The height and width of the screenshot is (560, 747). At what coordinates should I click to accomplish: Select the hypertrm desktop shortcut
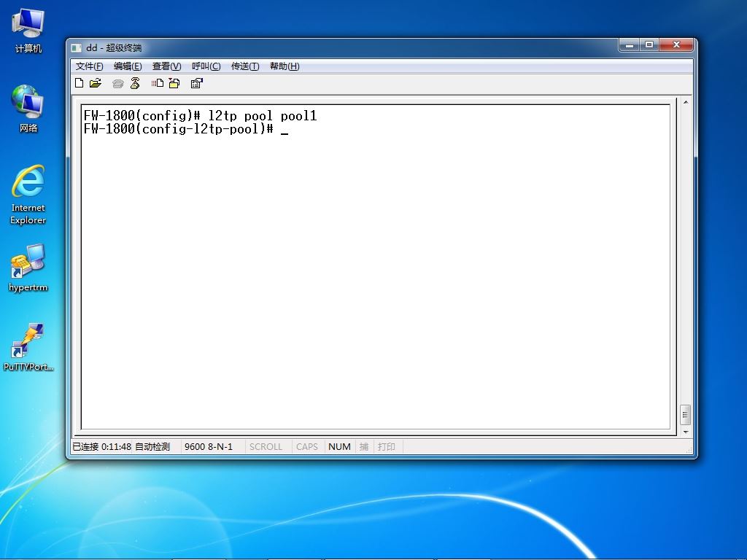(x=28, y=268)
